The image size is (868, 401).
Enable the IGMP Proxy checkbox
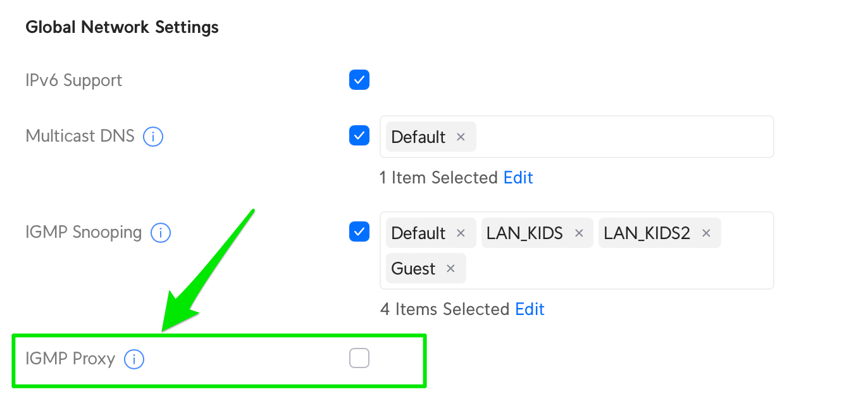tap(359, 359)
